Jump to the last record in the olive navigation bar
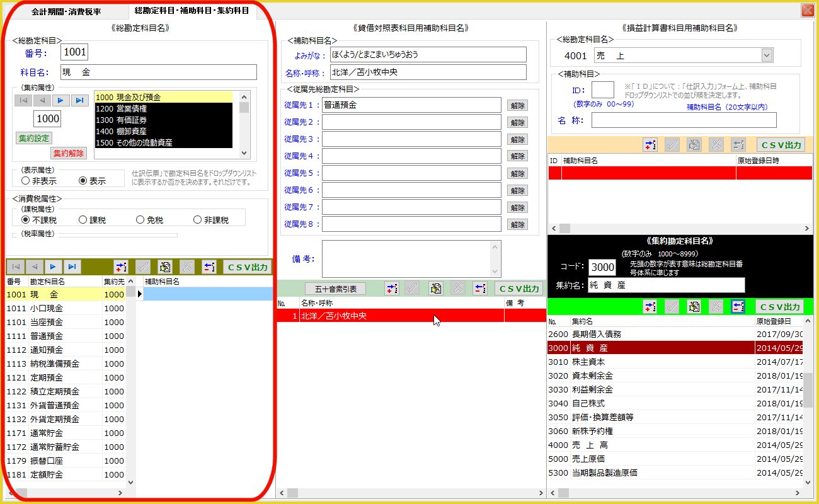The image size is (819, 504). [72, 266]
